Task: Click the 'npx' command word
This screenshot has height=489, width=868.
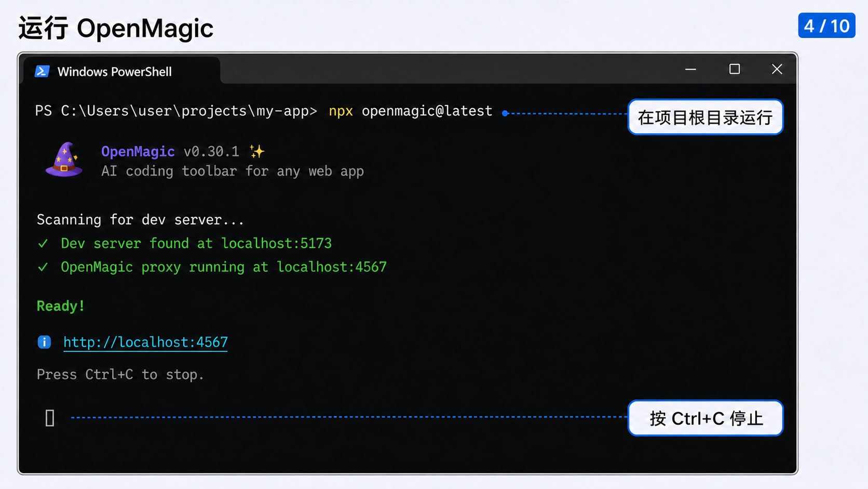Action: click(x=341, y=111)
